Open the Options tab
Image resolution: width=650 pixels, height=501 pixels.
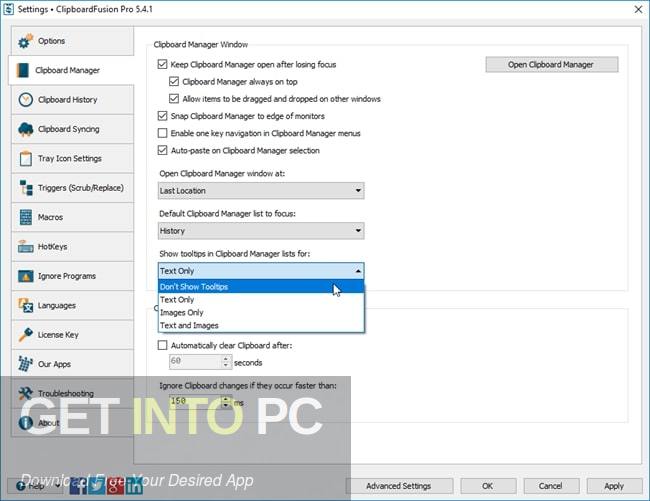pyautogui.click(x=73, y=41)
